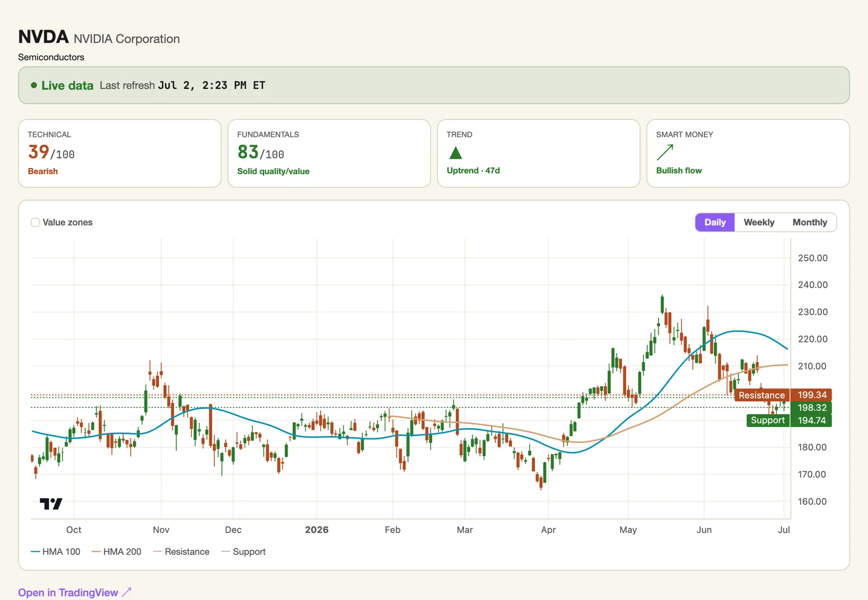Click the Oct date axis label
Screen dimensions: 868x600
[74, 530]
